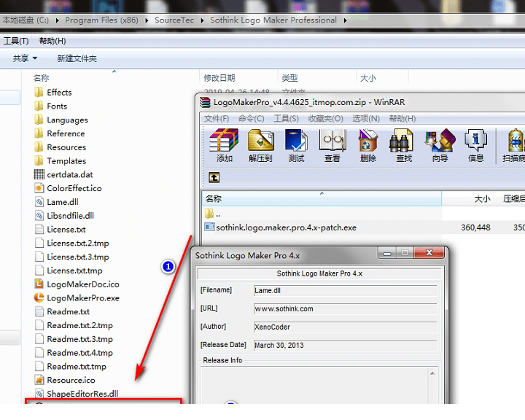
Task: Select the parent '..' folder in WinRAR
Action: tap(213, 214)
